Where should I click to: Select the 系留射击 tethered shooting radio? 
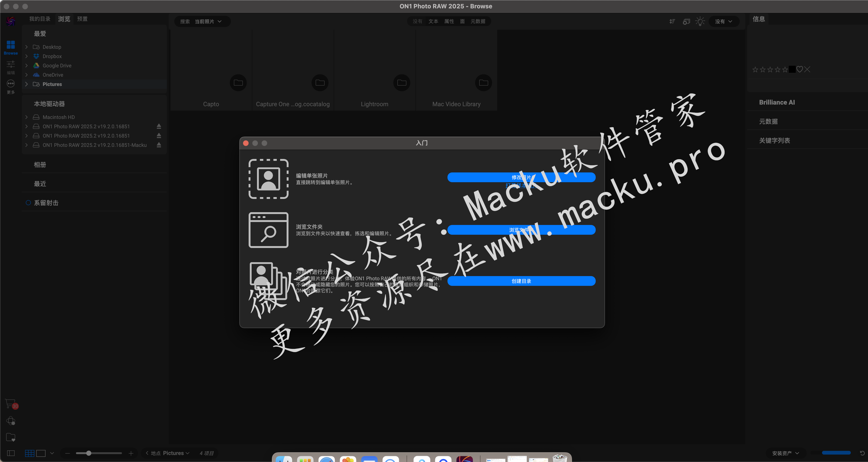coord(28,203)
